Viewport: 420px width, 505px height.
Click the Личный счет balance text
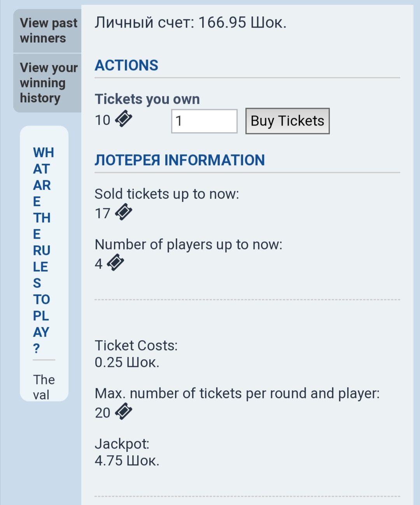pos(191,23)
